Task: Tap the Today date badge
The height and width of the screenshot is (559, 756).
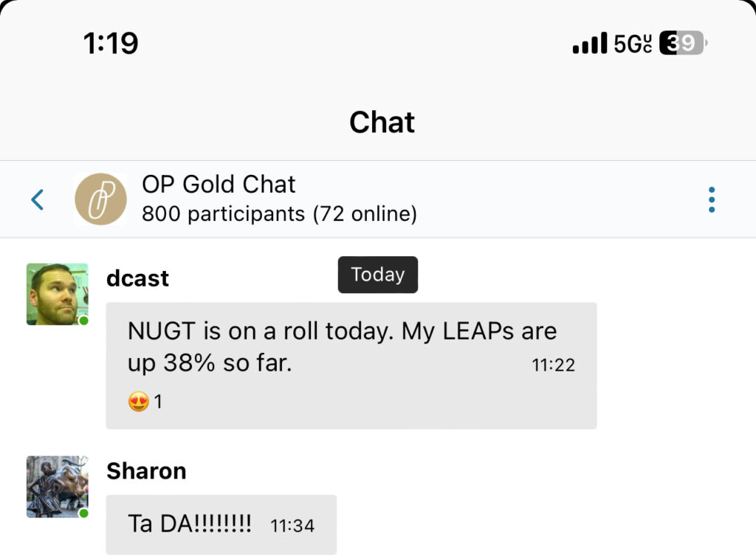Action: click(x=378, y=275)
